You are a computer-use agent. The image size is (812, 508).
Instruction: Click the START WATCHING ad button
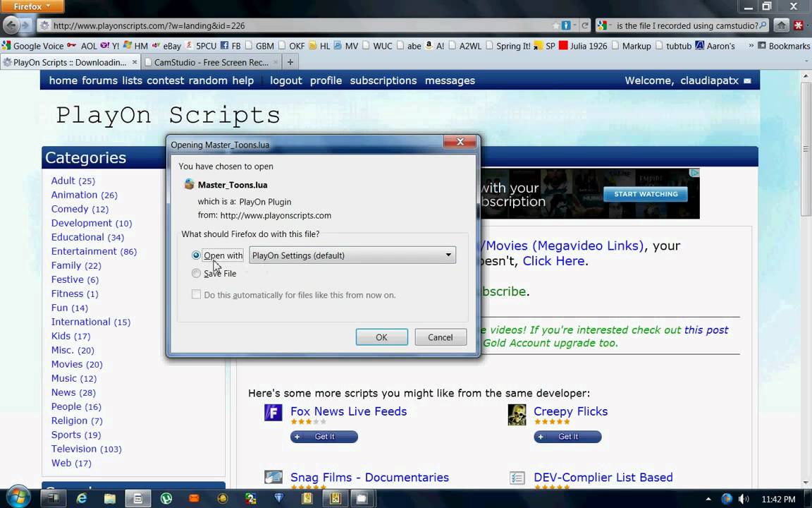click(x=646, y=194)
